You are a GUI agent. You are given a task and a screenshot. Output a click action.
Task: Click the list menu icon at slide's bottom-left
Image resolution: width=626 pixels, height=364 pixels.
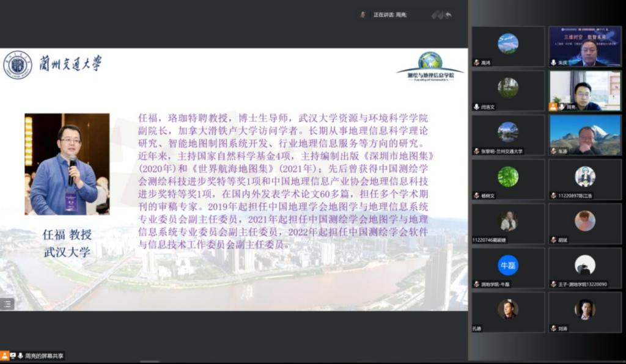[x=7, y=304]
